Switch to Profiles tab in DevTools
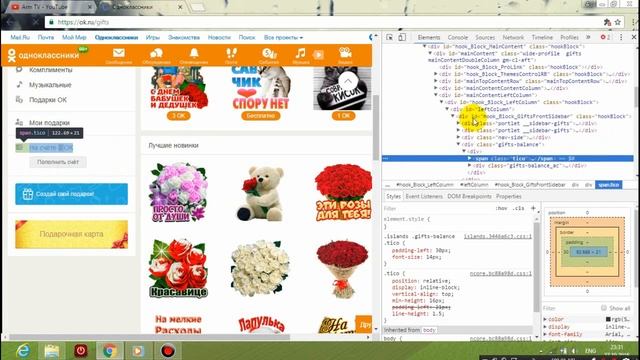 pyautogui.click(x=569, y=37)
